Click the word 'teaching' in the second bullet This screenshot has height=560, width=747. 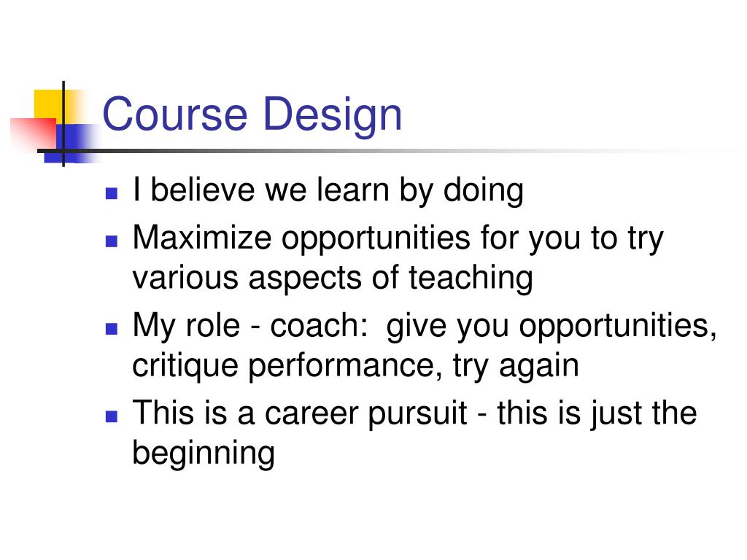click(x=471, y=279)
